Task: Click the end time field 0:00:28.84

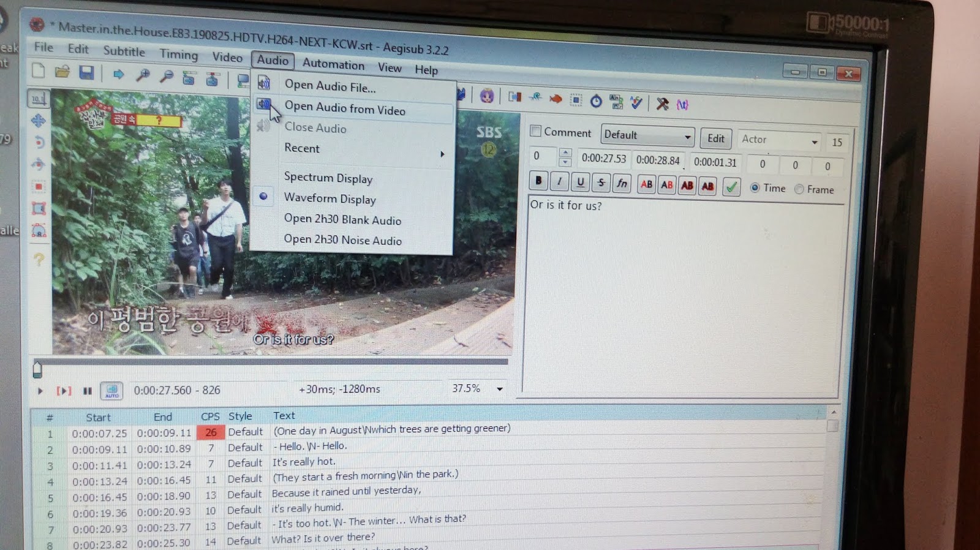Action: (x=658, y=160)
